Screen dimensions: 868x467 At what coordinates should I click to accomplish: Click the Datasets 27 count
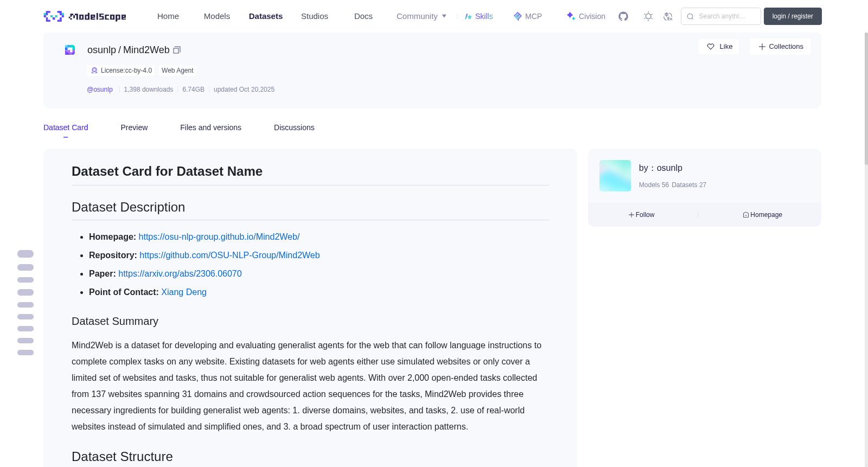[x=689, y=185]
